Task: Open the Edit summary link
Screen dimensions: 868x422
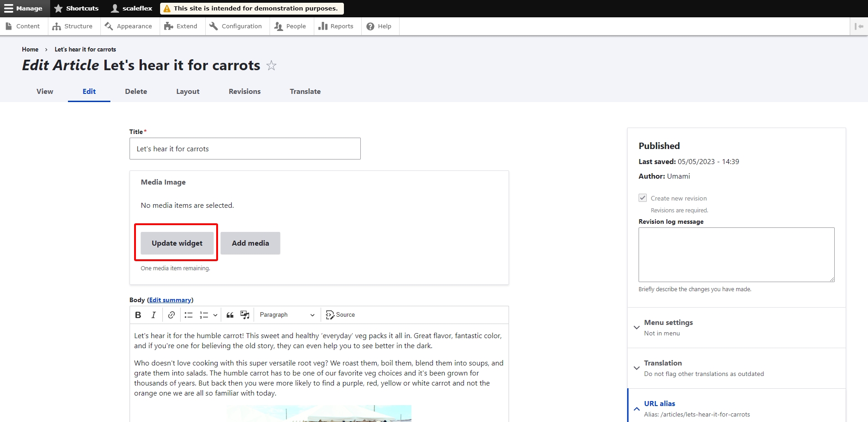Action: coord(170,300)
